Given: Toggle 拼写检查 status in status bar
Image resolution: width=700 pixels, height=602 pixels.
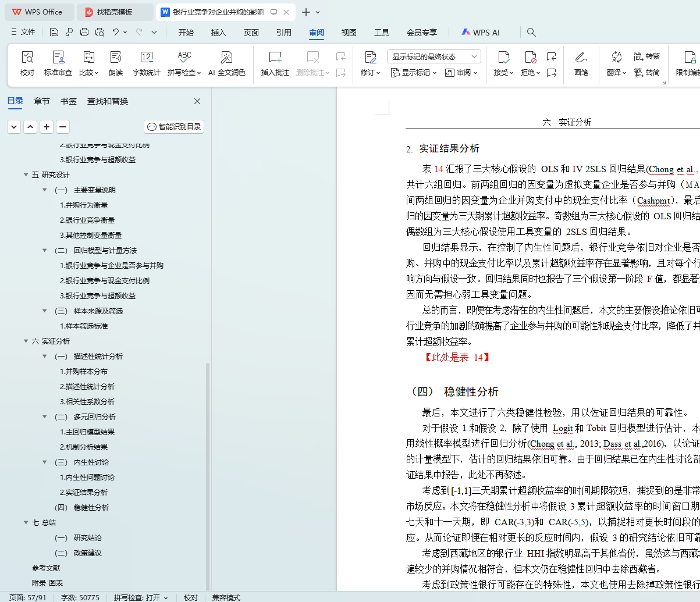Looking at the screenshot, I should click(141, 597).
